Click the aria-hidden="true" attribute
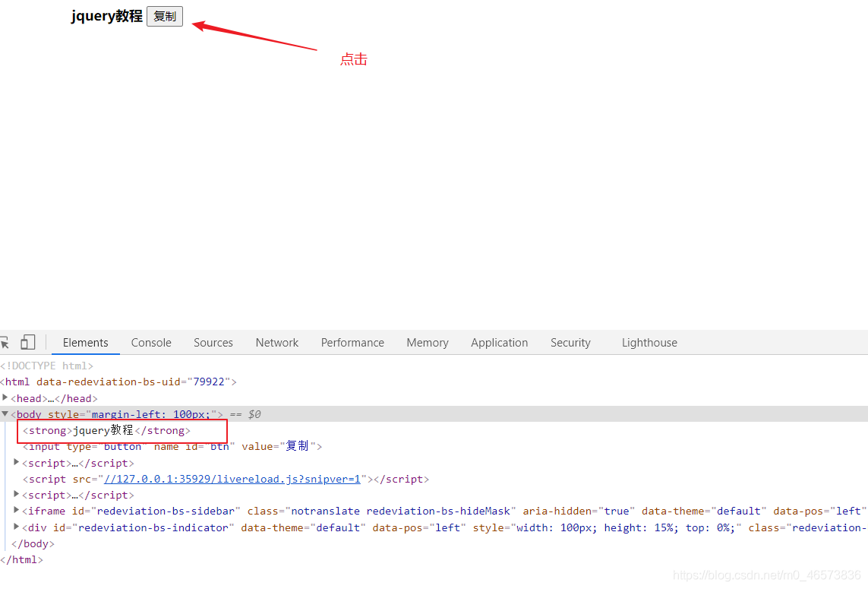 [x=579, y=511]
